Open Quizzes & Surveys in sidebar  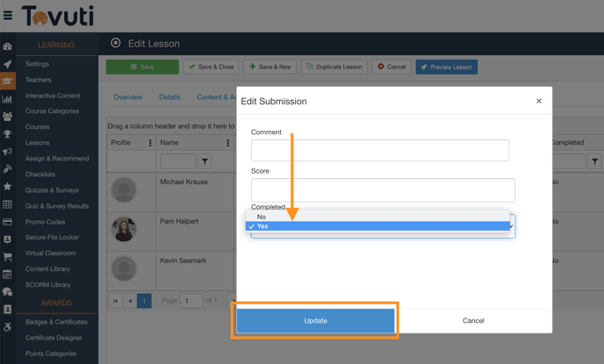[x=52, y=190]
